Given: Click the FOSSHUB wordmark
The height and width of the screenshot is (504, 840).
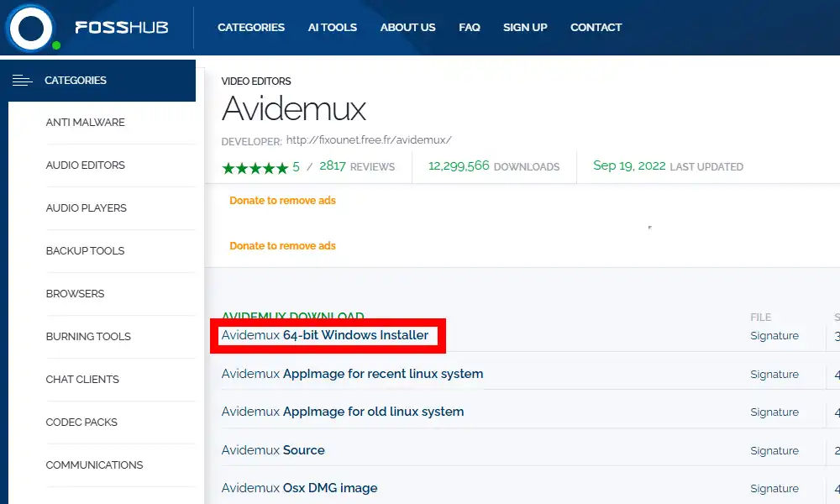Looking at the screenshot, I should point(122,28).
